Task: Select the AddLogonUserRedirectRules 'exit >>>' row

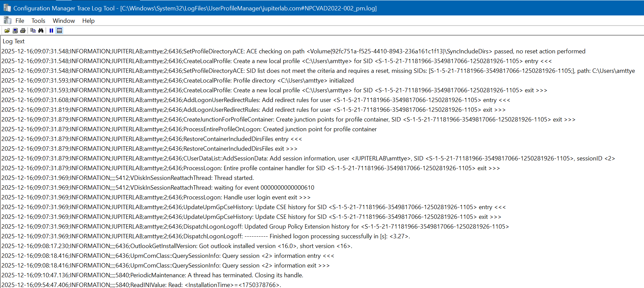Action: click(x=322, y=110)
